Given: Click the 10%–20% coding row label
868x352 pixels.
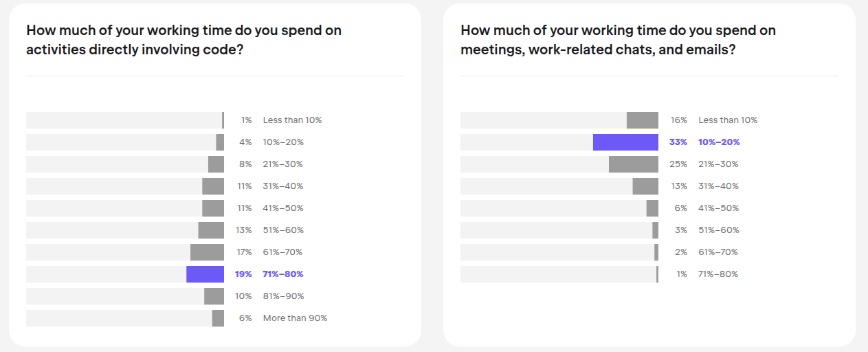Looking at the screenshot, I should pos(283,142).
